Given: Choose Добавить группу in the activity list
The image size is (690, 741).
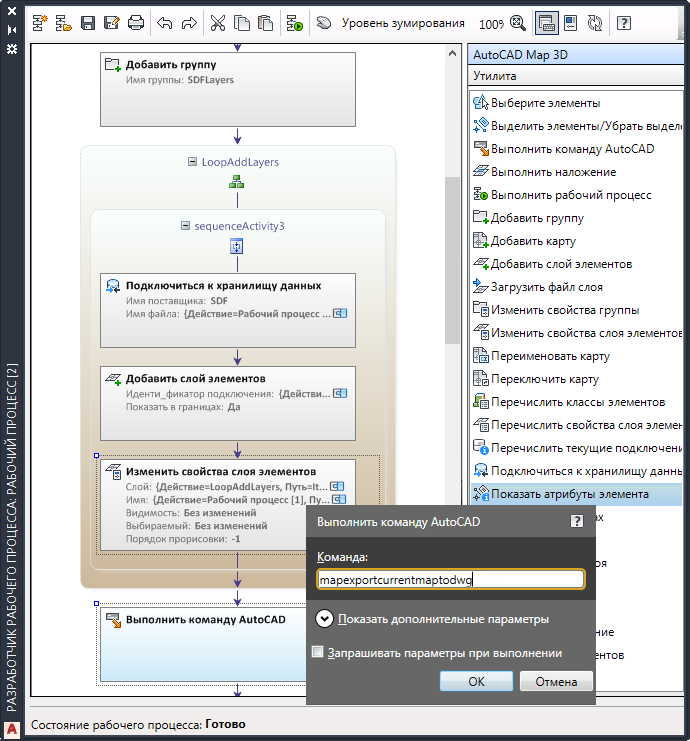Looking at the screenshot, I should pos(577,218).
